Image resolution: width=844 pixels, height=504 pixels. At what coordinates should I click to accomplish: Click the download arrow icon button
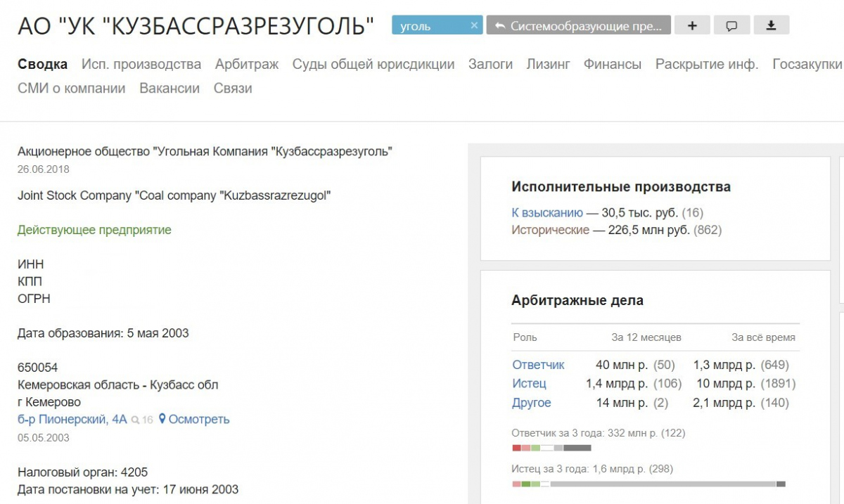coord(772,25)
